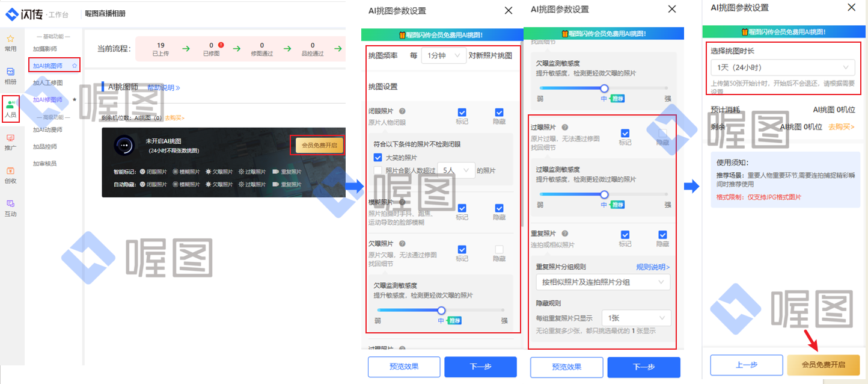Click 过曝照片 icon in 自动隐藏 row
The image size is (868, 384).
[x=240, y=184]
